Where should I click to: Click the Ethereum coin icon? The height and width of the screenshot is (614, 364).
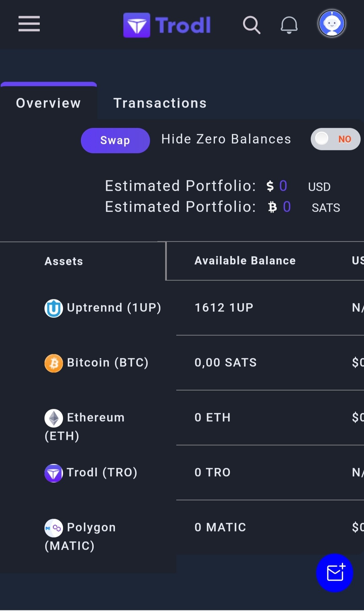pyautogui.click(x=54, y=418)
